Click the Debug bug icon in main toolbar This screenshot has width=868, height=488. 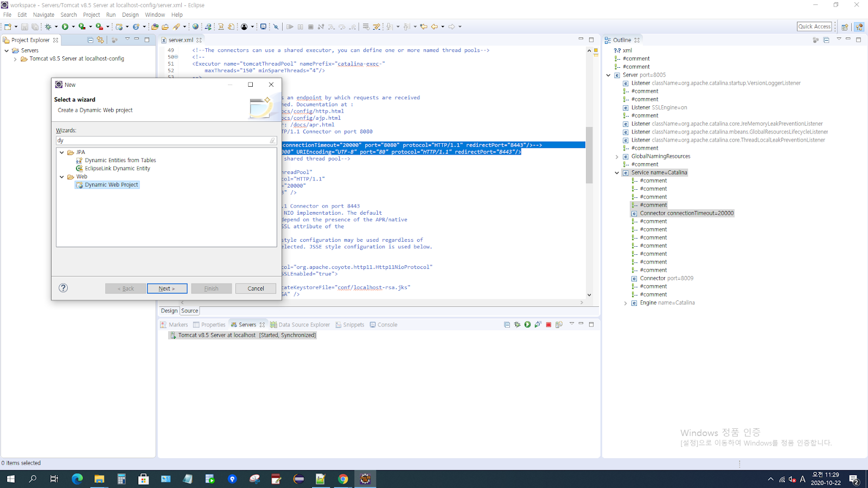tap(48, 27)
